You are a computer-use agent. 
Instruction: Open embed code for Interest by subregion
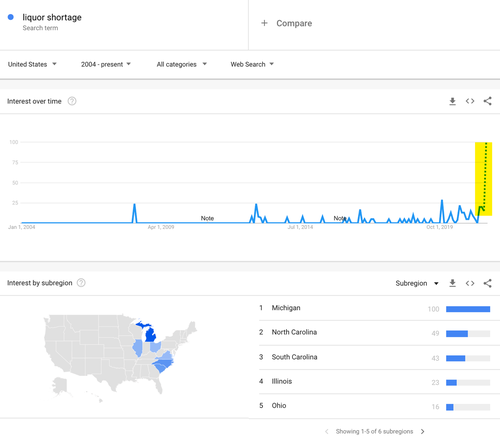(470, 283)
